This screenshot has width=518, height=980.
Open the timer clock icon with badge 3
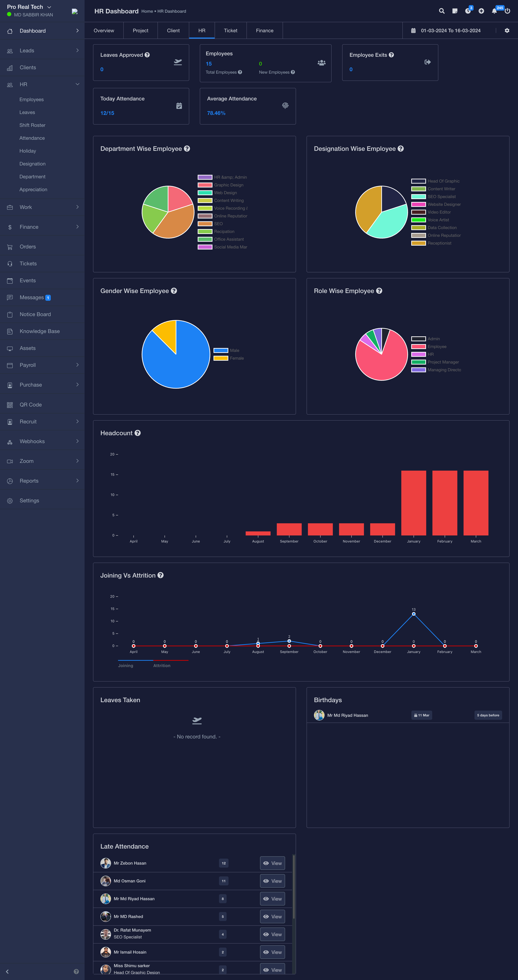468,11
